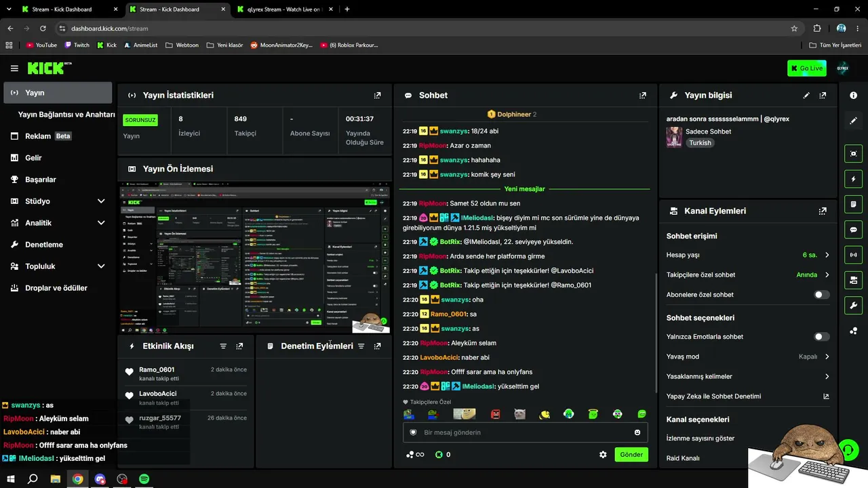Open Denetleme in the sidebar
Image resolution: width=868 pixels, height=488 pixels.
point(58,245)
